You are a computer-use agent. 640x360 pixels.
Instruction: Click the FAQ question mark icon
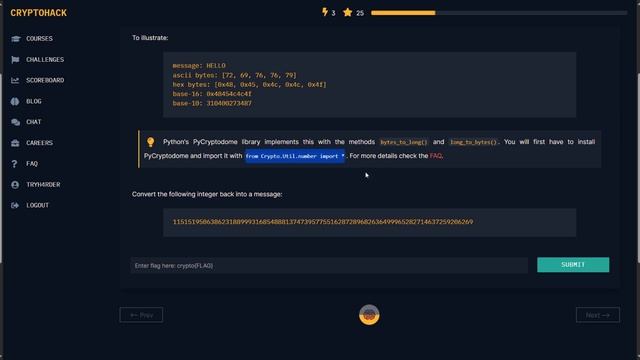14,164
